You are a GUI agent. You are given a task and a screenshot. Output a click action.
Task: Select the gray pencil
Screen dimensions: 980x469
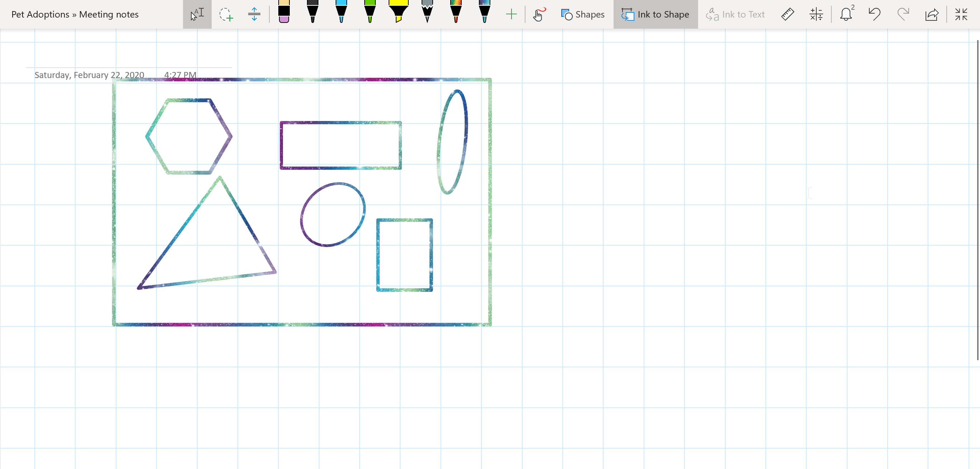(x=427, y=11)
